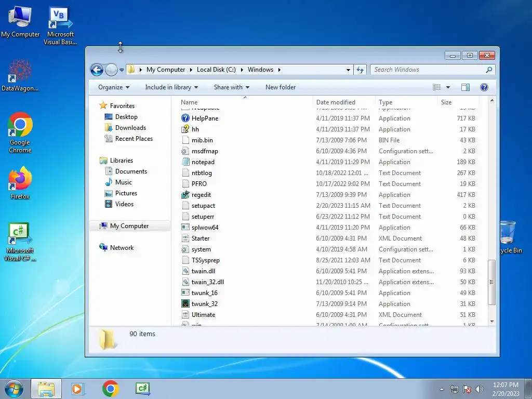Click Windows Media Player taskbar icon
Image resolution: width=532 pixels, height=399 pixels.
77,389
